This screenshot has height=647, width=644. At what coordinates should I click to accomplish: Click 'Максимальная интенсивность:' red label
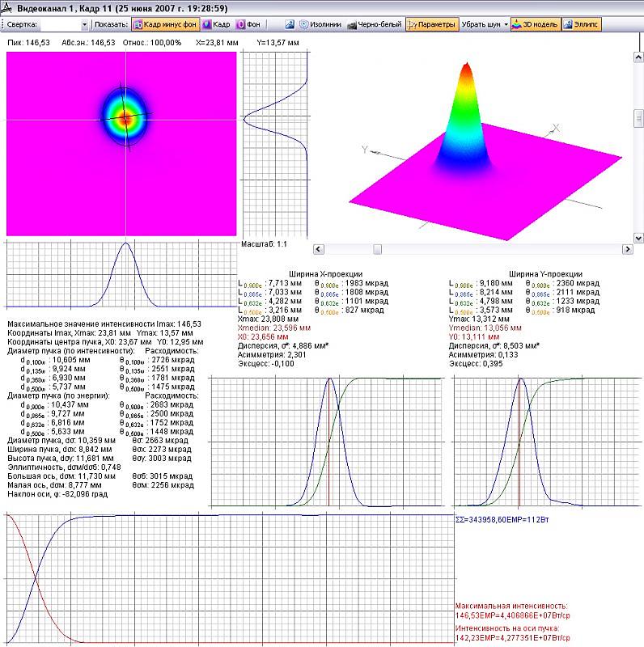511,606
